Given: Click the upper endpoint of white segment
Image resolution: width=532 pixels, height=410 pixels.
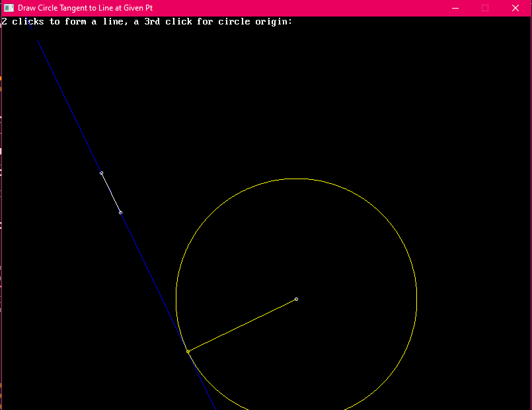Looking at the screenshot, I should [x=101, y=173].
